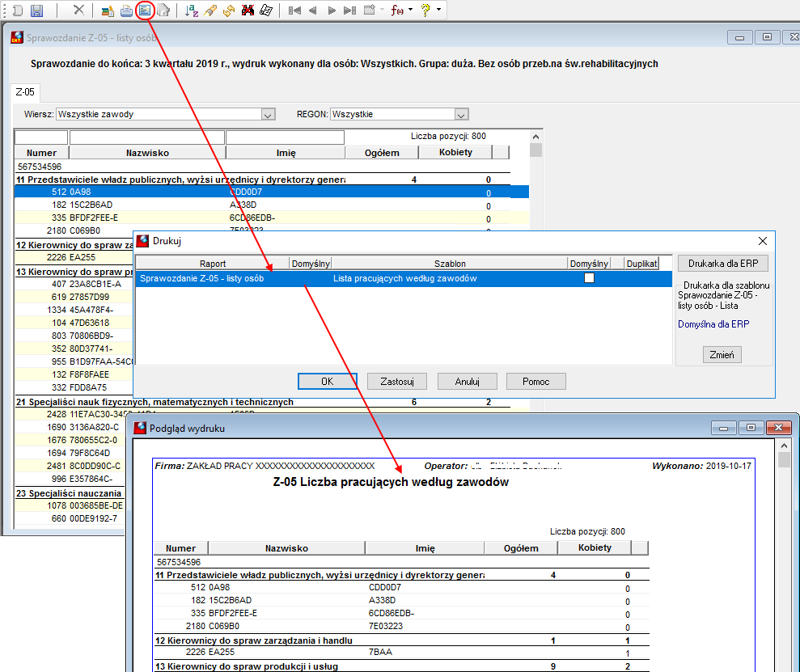
Task: Click the delete X toolbar icon
Action: (x=78, y=10)
